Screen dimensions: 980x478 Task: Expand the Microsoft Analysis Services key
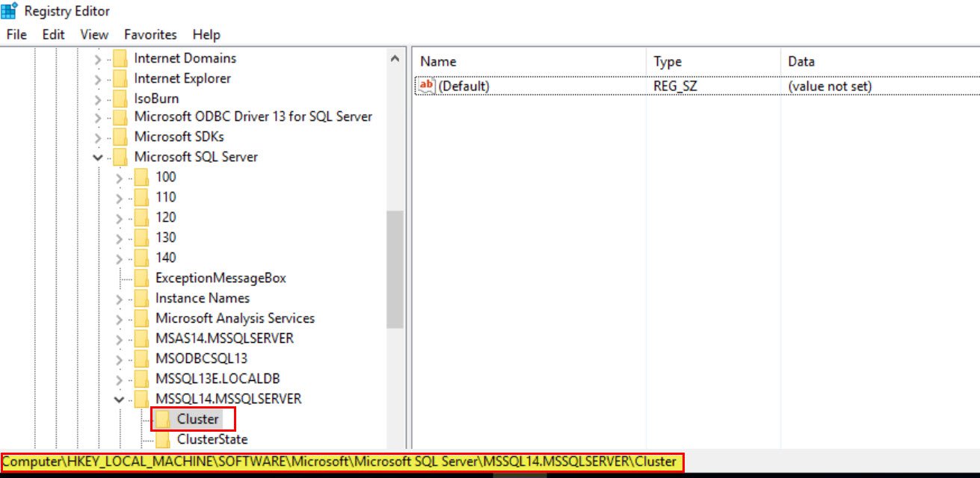pyautogui.click(x=119, y=318)
